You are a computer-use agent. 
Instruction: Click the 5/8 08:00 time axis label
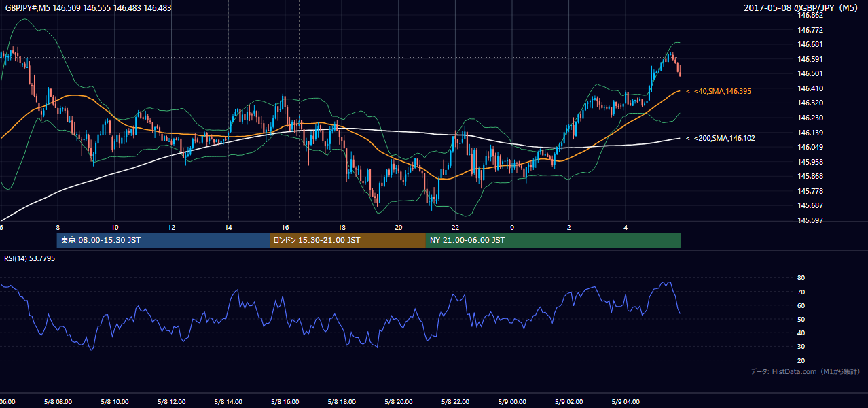pos(58,402)
